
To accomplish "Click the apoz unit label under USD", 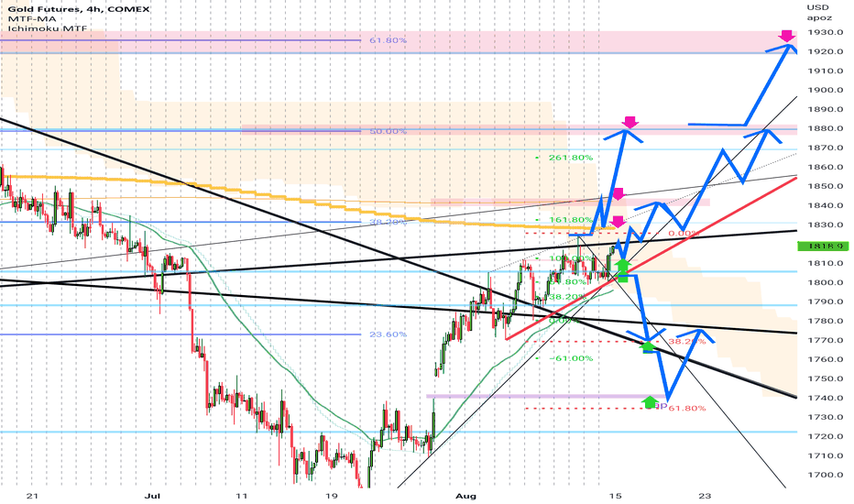I will pyautogui.click(x=817, y=16).
